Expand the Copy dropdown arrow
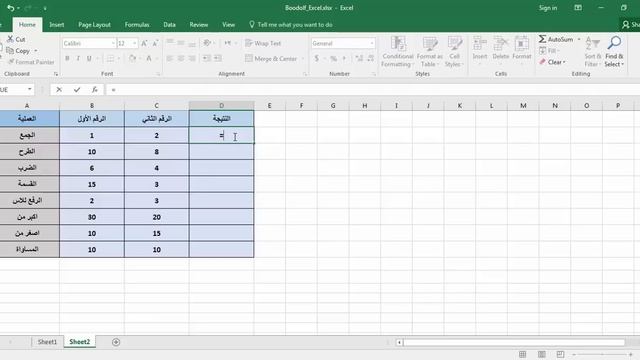The image size is (640, 360). pyautogui.click(x=36, y=51)
